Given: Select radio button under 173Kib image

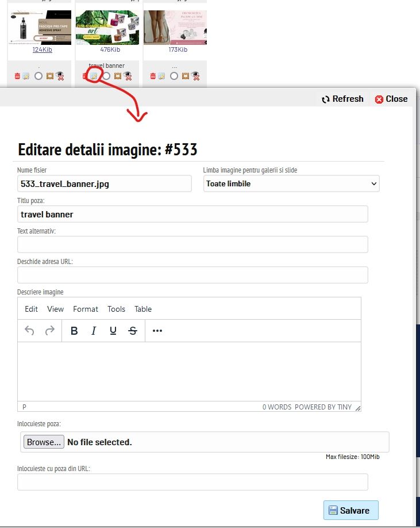Looking at the screenshot, I should tap(174, 76).
